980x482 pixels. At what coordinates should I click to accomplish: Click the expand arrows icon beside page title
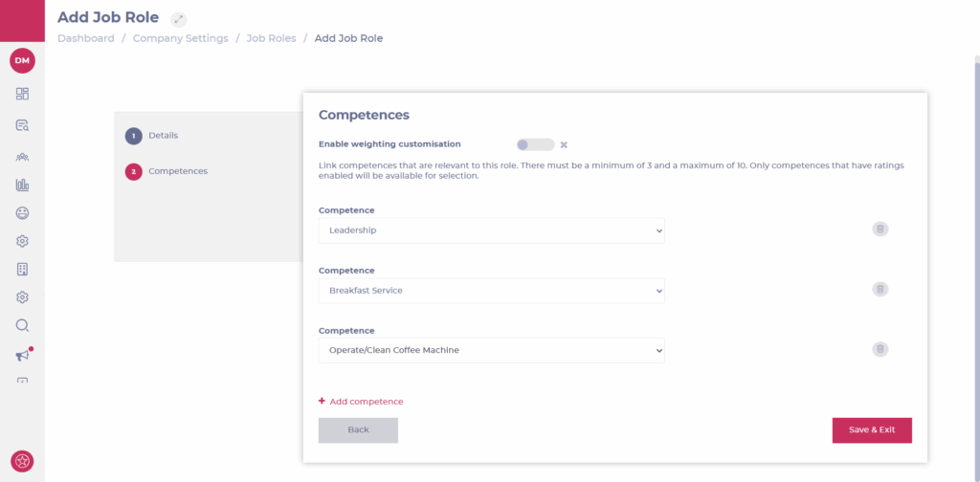(178, 19)
